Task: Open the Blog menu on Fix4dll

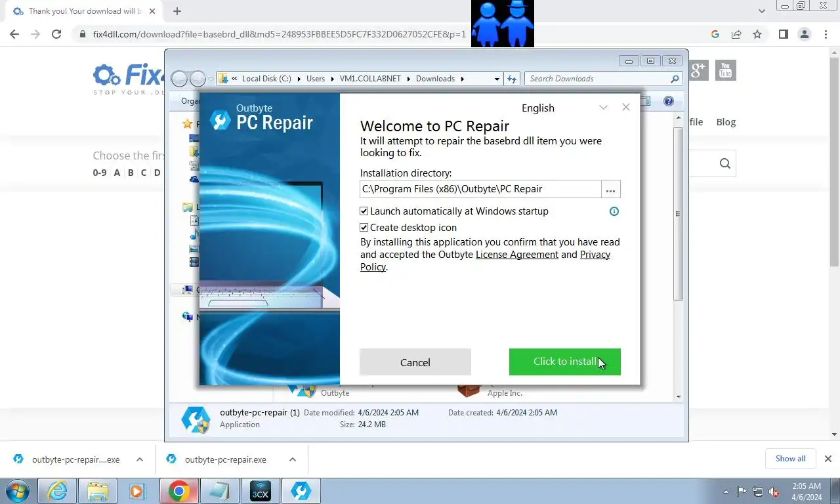Action: click(726, 122)
